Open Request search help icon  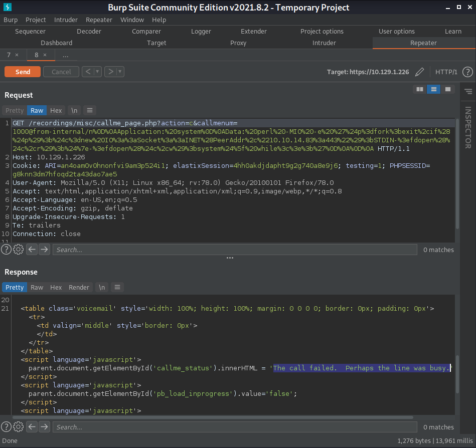6,250
